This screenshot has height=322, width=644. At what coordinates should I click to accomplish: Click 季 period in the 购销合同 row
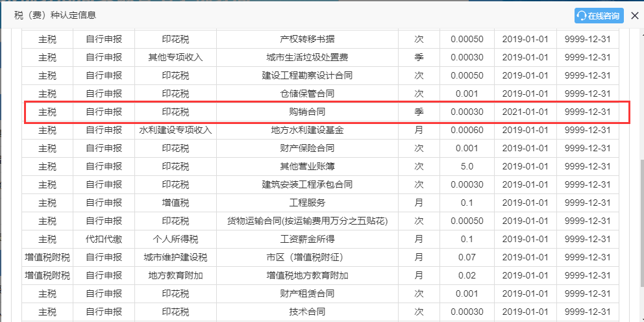coord(419,112)
